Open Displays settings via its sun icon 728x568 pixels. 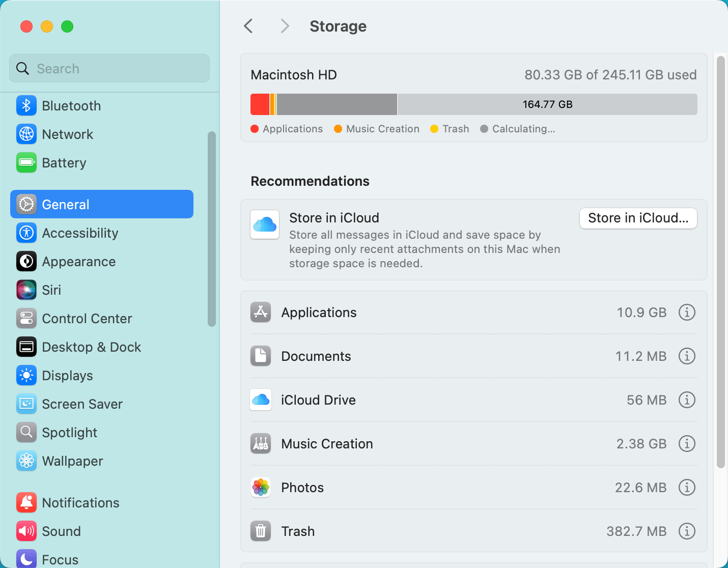click(26, 376)
